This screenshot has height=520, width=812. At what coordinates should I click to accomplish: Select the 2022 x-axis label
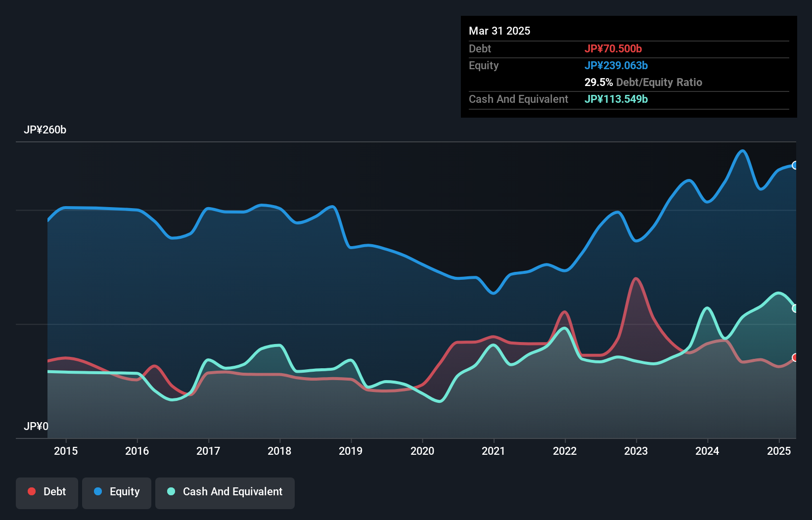click(565, 451)
